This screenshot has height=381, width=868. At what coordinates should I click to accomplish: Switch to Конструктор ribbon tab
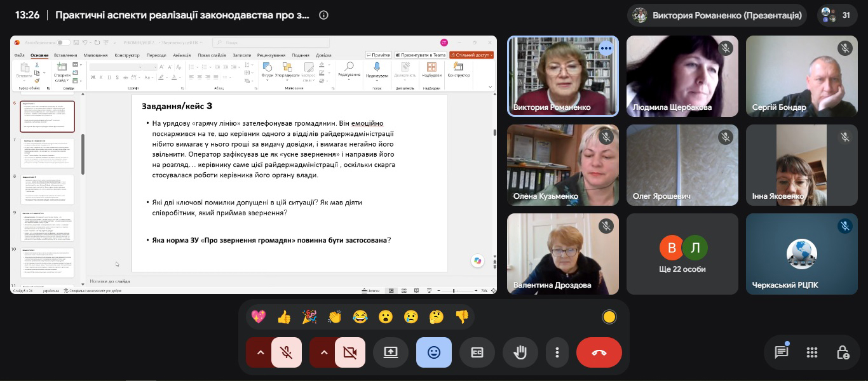tap(127, 55)
